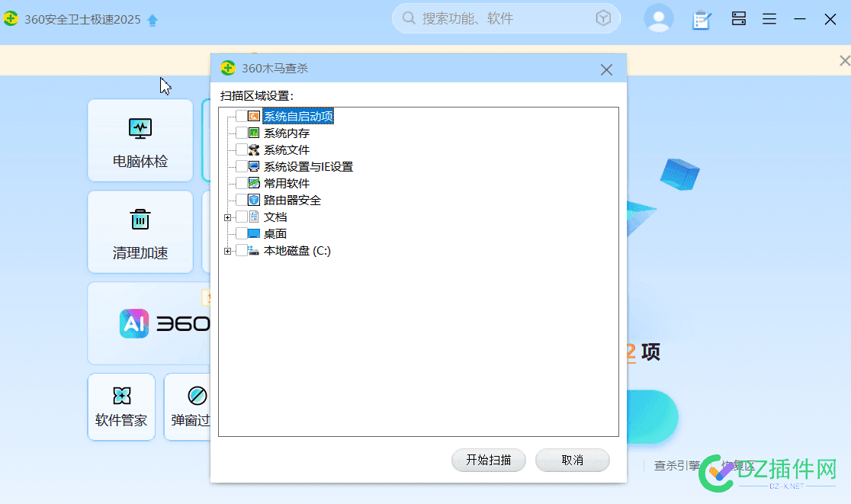Minimize the 360安全卫士 main window
This screenshot has width=851, height=504.
click(799, 19)
